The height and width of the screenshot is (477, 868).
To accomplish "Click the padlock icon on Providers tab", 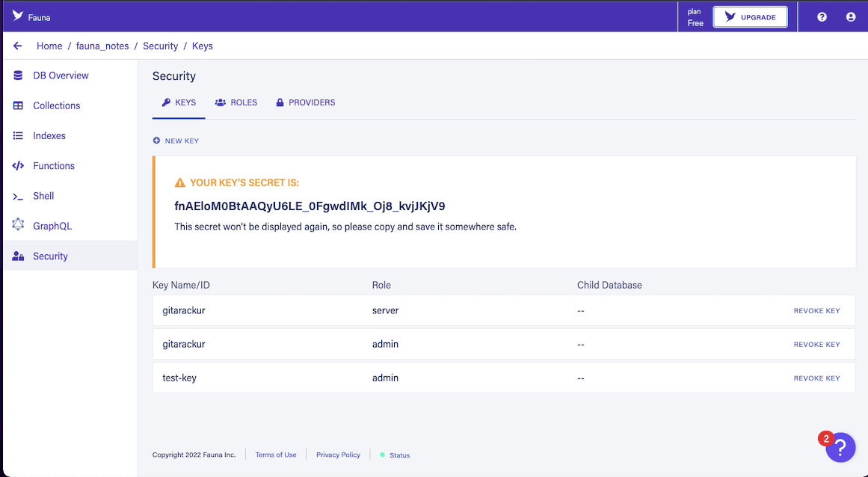I will 280,102.
